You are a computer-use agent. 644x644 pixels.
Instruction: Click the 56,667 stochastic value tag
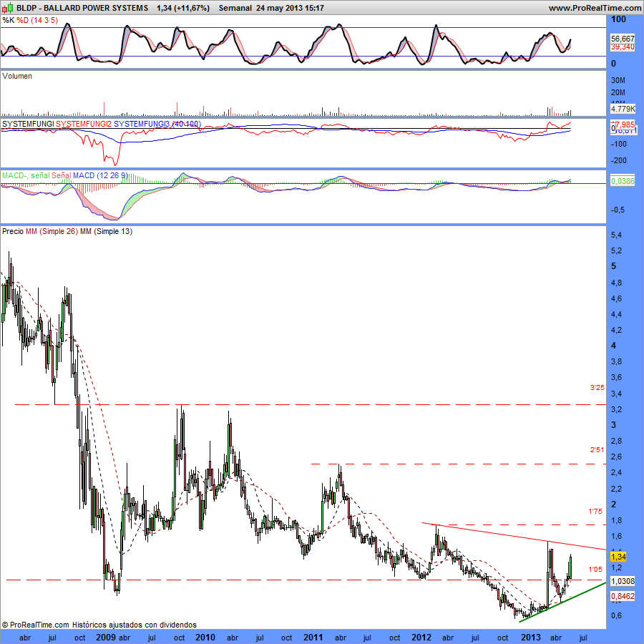pyautogui.click(x=623, y=39)
